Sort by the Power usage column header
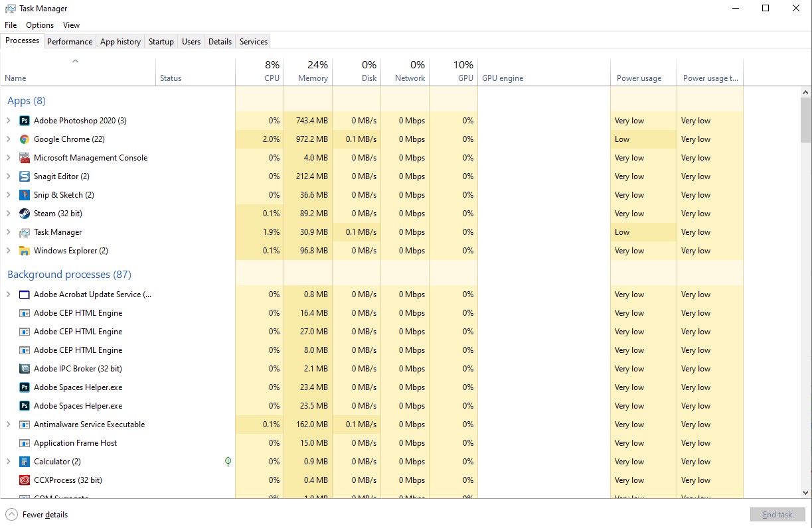This screenshot has height=528, width=812. coord(643,72)
